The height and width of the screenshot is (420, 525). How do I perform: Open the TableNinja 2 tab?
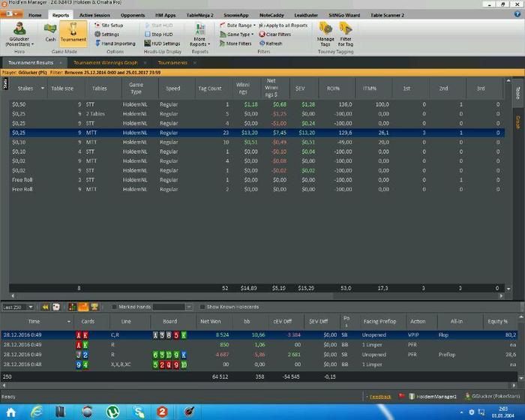pyautogui.click(x=200, y=15)
